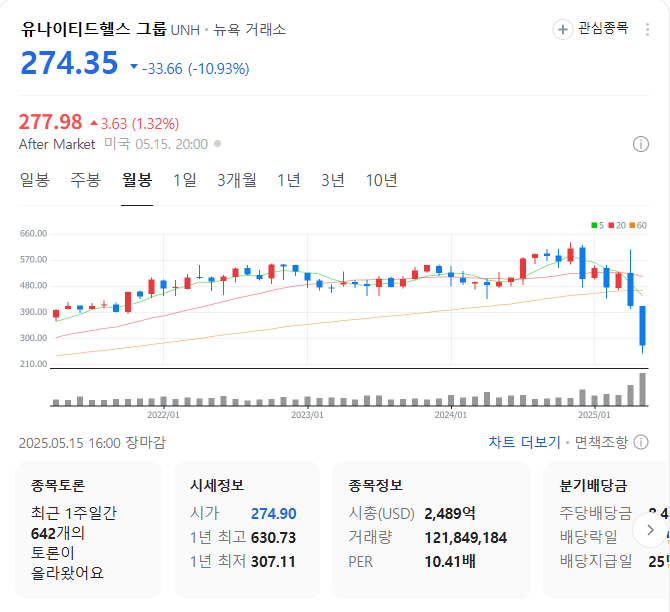This screenshot has height=612, width=670.
Task: Open the 차트 더보기 link
Action: [x=524, y=442]
